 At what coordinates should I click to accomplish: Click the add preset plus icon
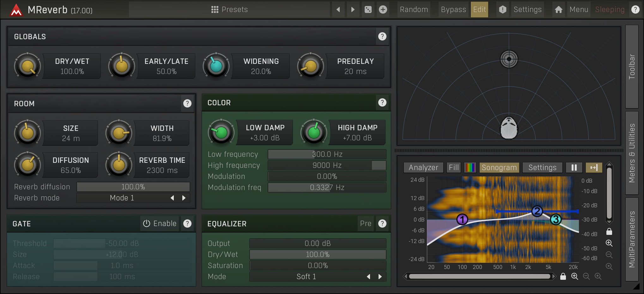[x=383, y=9]
